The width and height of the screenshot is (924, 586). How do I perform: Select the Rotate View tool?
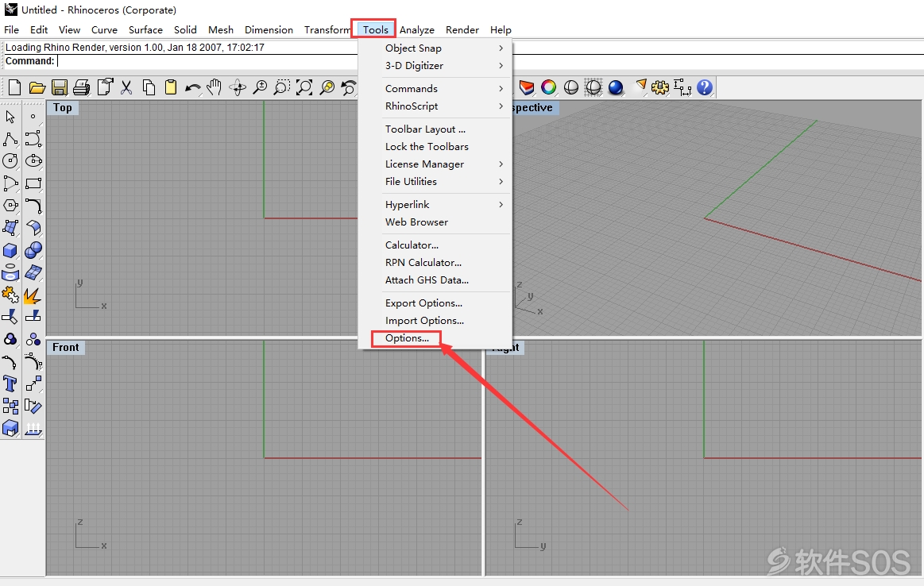(238, 88)
